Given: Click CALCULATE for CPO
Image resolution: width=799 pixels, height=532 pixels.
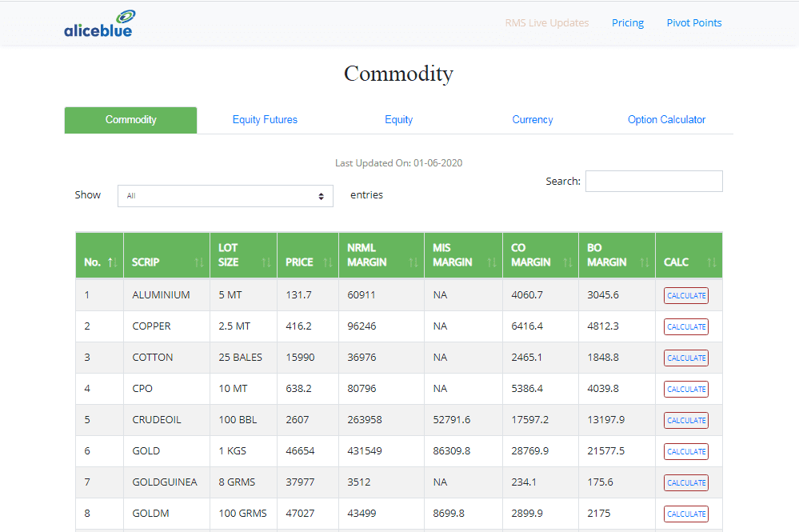Looking at the screenshot, I should pos(686,390).
